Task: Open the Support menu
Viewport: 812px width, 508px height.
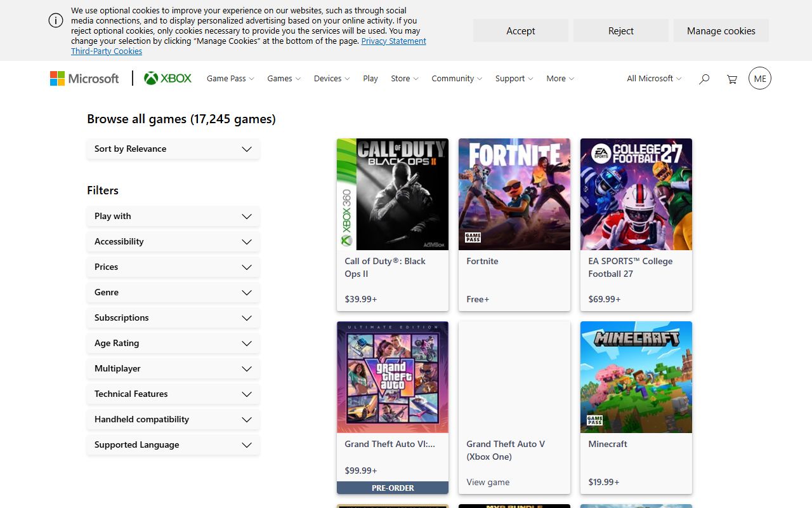Action: click(x=514, y=78)
